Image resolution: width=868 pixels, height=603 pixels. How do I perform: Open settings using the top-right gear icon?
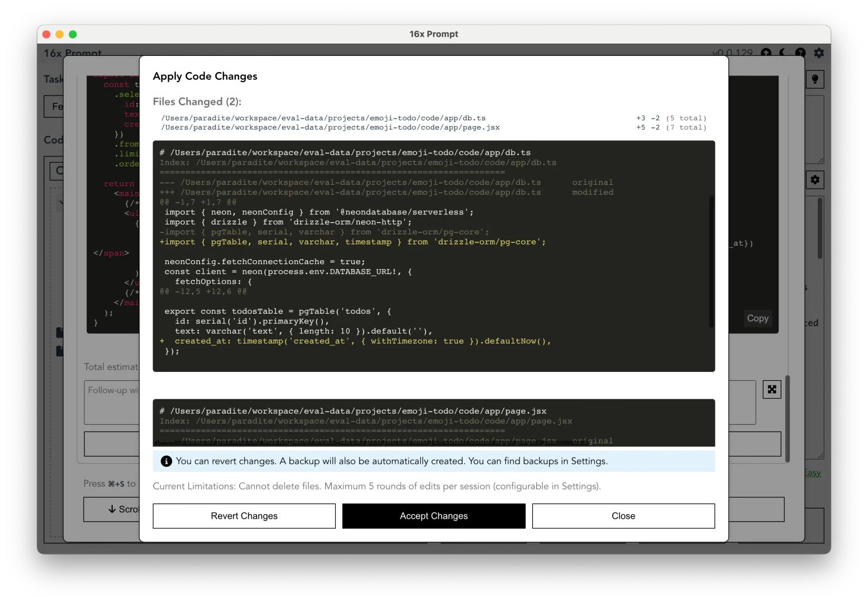[x=819, y=52]
